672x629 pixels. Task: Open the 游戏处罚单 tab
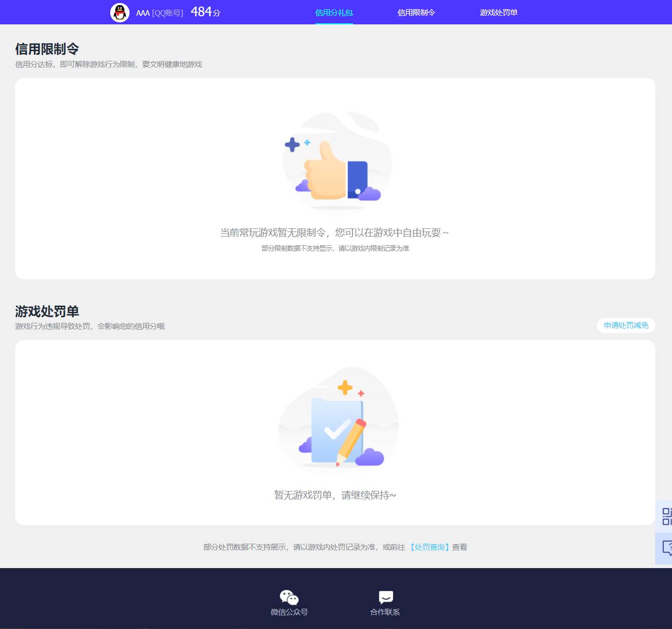coord(498,12)
